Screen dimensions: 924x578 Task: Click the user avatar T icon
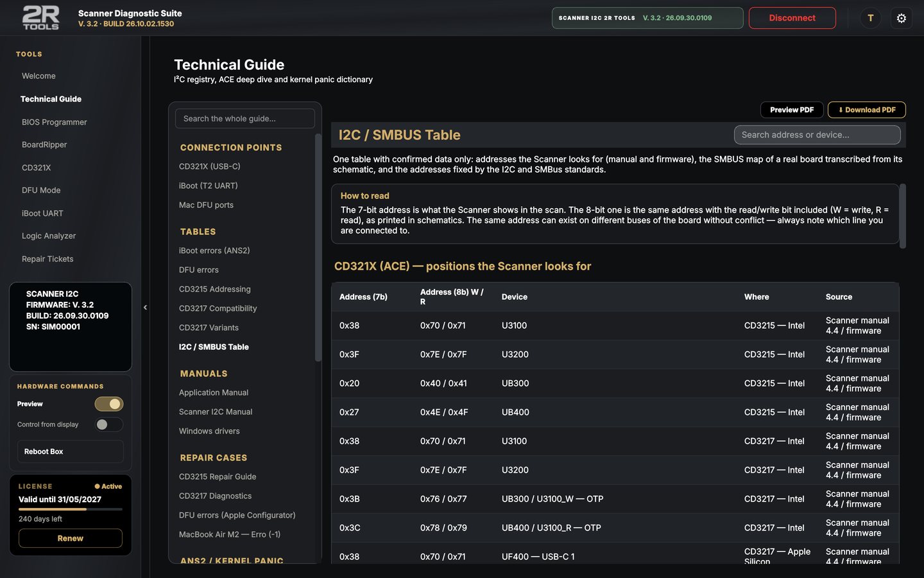click(870, 18)
